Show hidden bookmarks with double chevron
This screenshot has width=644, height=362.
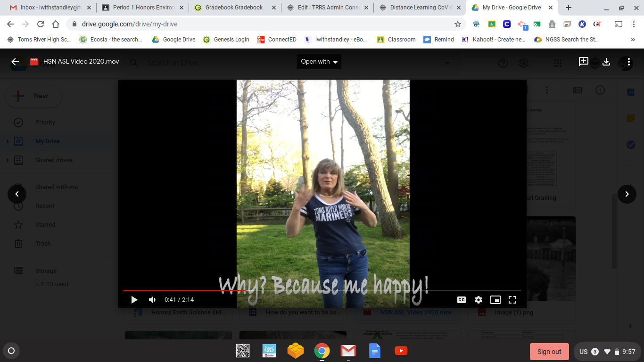[x=633, y=40]
